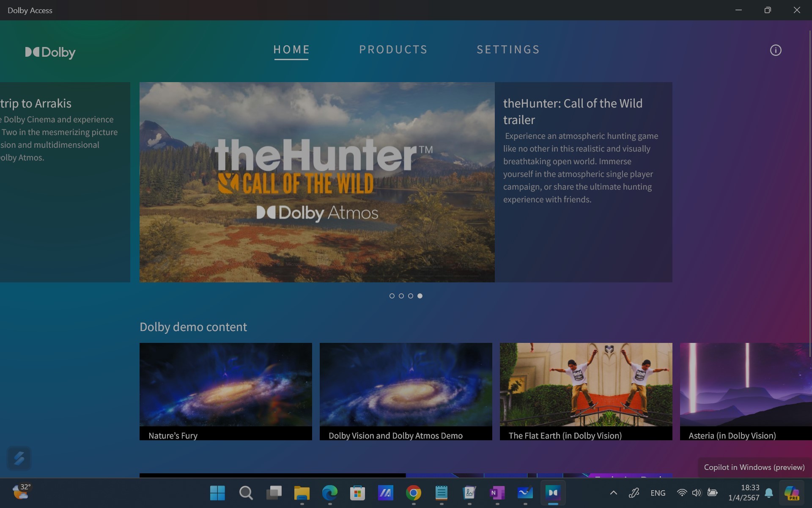The image size is (812, 508).
Task: Open Copilot from the taskbar
Action: tap(791, 493)
